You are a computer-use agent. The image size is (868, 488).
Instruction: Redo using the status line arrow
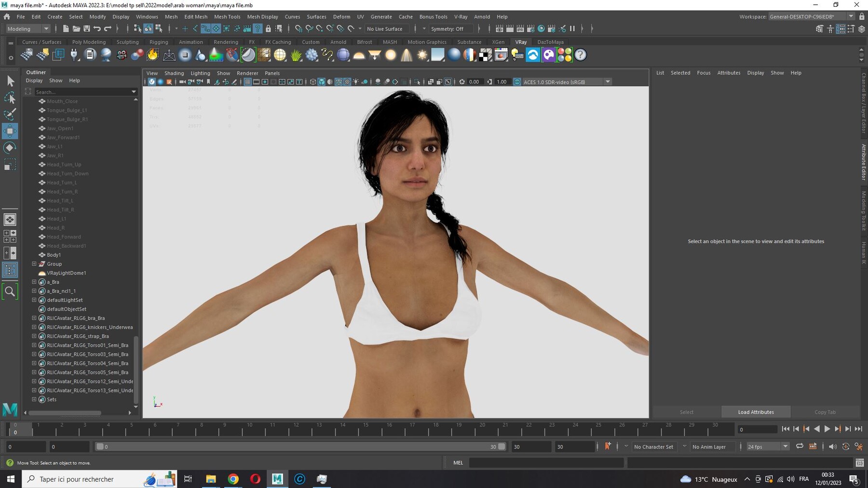click(x=108, y=29)
